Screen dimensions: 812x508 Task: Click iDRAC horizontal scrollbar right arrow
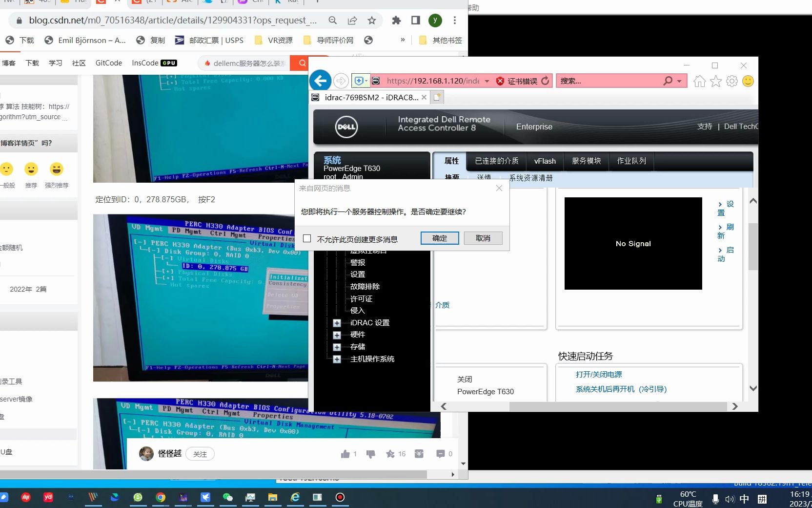735,406
